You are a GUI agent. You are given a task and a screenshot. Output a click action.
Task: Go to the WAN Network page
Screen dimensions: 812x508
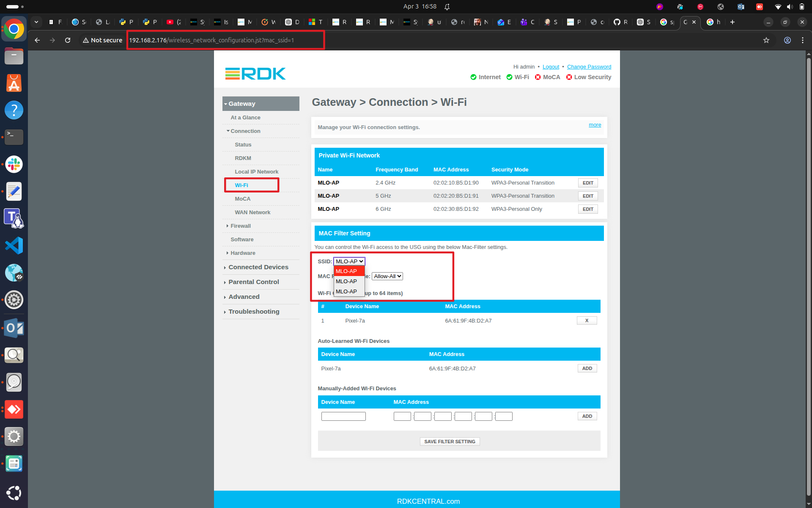(252, 213)
